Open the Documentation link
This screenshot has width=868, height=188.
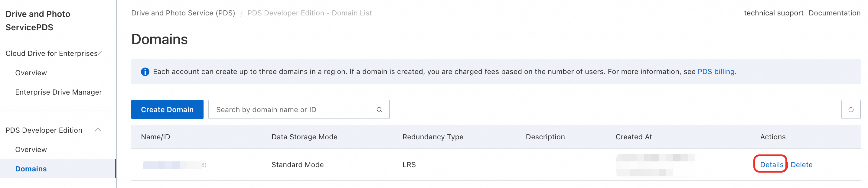coord(834,13)
